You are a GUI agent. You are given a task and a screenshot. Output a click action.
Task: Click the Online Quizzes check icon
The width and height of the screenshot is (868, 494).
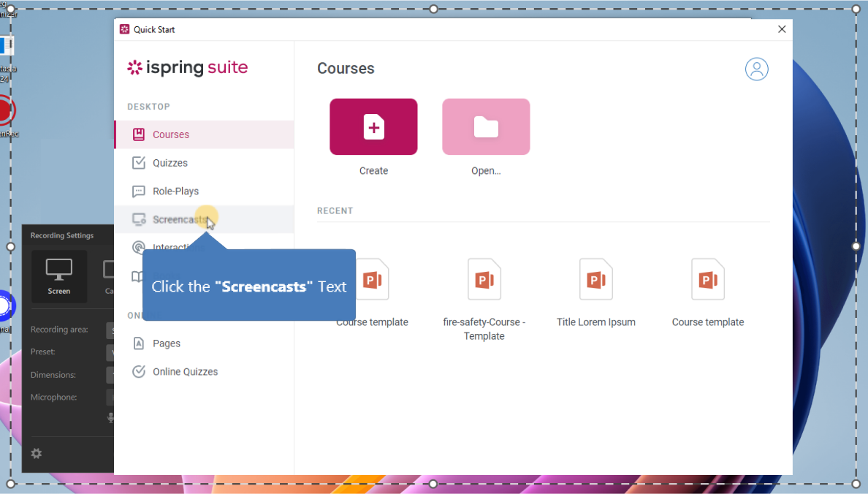point(138,372)
